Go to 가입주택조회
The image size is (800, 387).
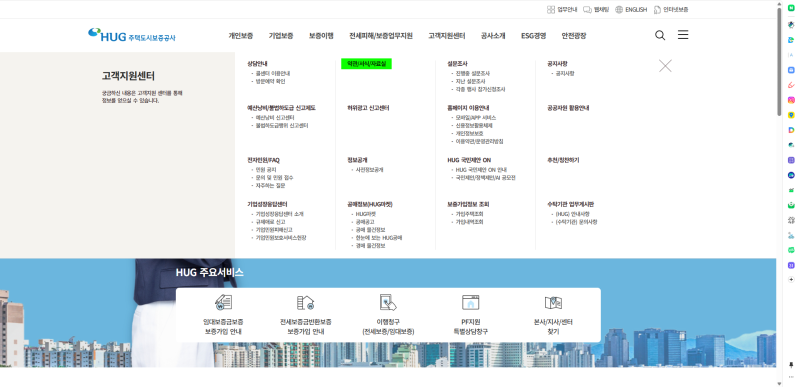[469, 214]
